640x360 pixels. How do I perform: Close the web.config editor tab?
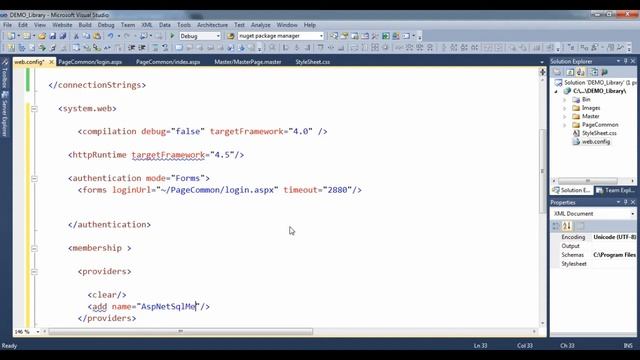51,62
